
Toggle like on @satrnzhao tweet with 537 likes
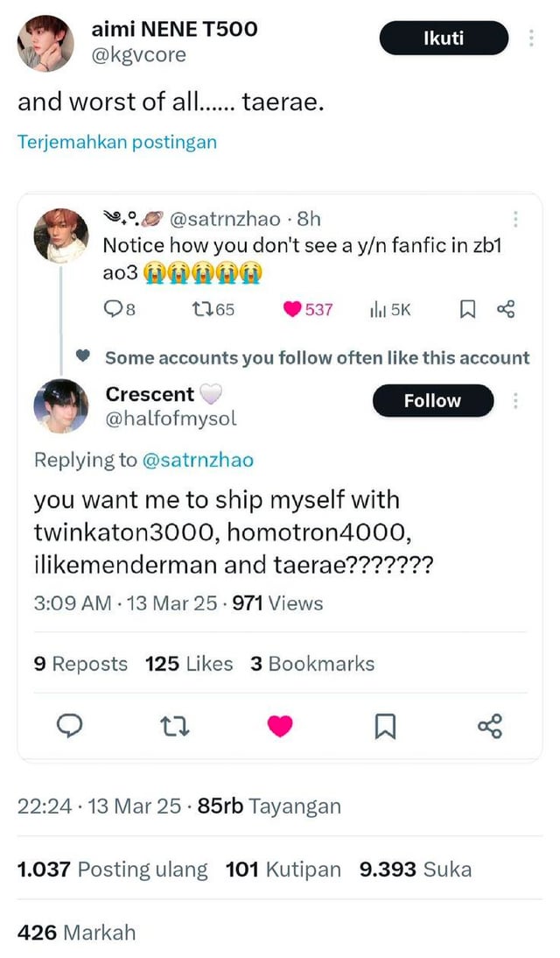pyautogui.click(x=308, y=309)
